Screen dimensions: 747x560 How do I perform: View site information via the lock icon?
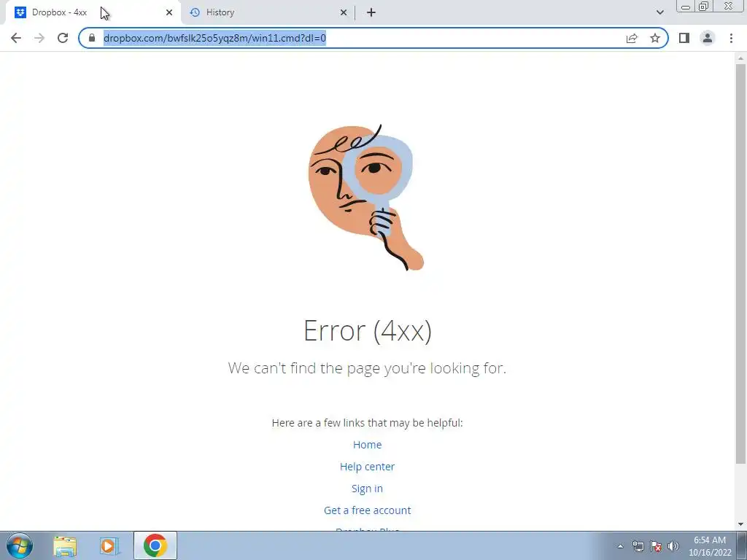click(x=92, y=38)
